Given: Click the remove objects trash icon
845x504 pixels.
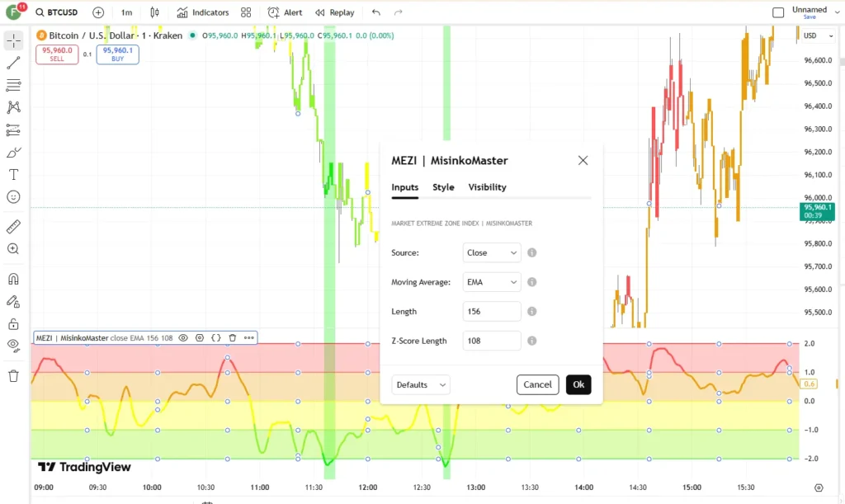Looking at the screenshot, I should (x=13, y=376).
